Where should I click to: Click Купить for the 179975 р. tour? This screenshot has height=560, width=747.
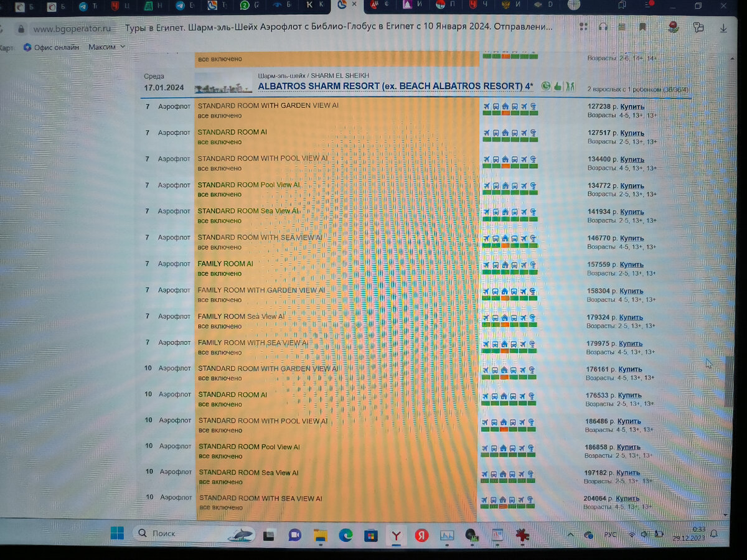pos(631,343)
